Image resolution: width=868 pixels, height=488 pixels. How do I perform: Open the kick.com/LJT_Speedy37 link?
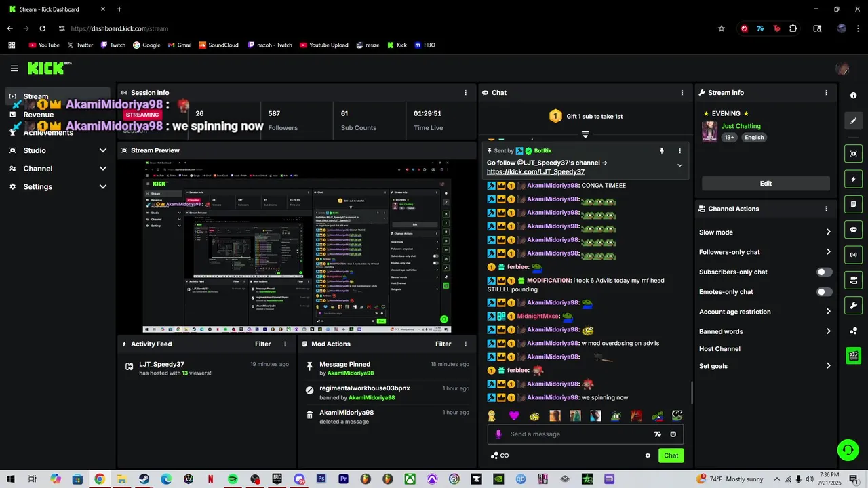(x=536, y=172)
